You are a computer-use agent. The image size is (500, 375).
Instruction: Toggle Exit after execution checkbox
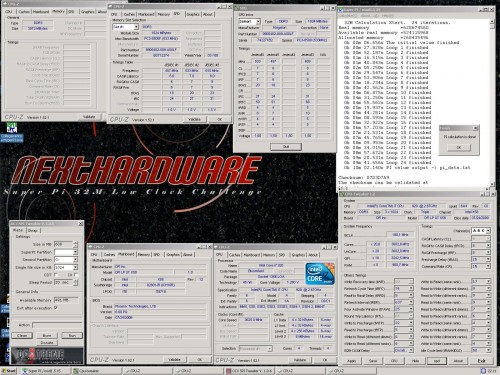[x=56, y=308]
